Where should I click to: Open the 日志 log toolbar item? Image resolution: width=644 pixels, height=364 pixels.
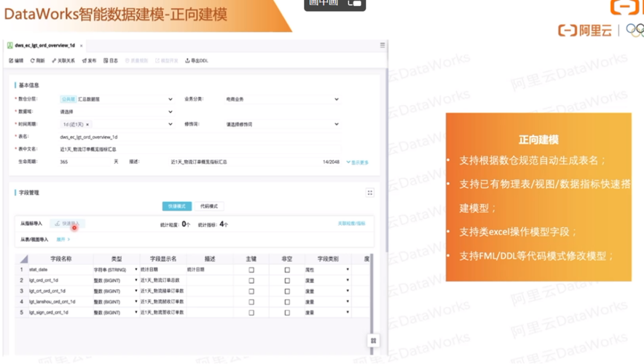click(111, 60)
